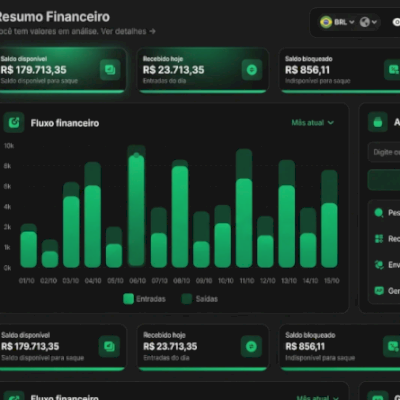Click the green button below the Digite field
This screenshot has height=400, width=400.
(384, 180)
